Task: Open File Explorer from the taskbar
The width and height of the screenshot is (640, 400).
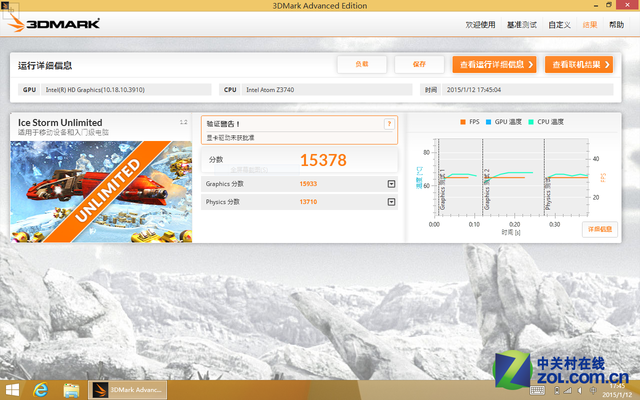Action: click(71, 391)
